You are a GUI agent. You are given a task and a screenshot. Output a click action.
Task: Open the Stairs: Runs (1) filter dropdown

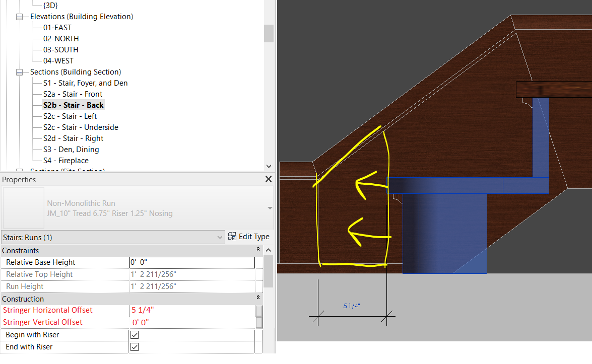click(x=220, y=237)
